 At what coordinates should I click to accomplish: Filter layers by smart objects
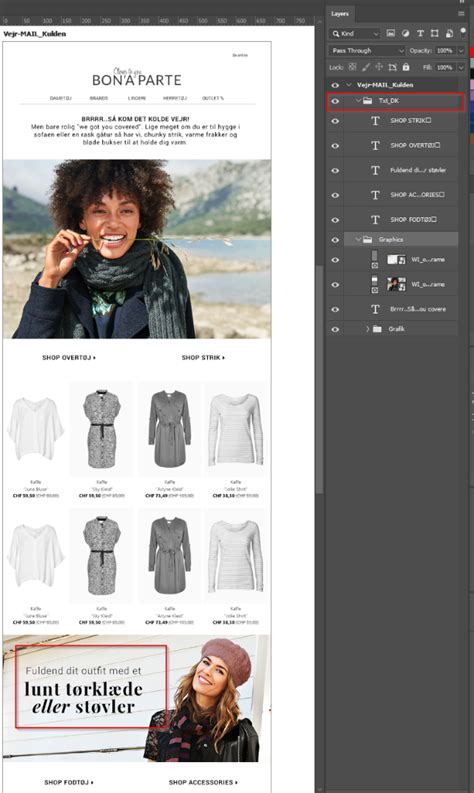click(x=449, y=33)
